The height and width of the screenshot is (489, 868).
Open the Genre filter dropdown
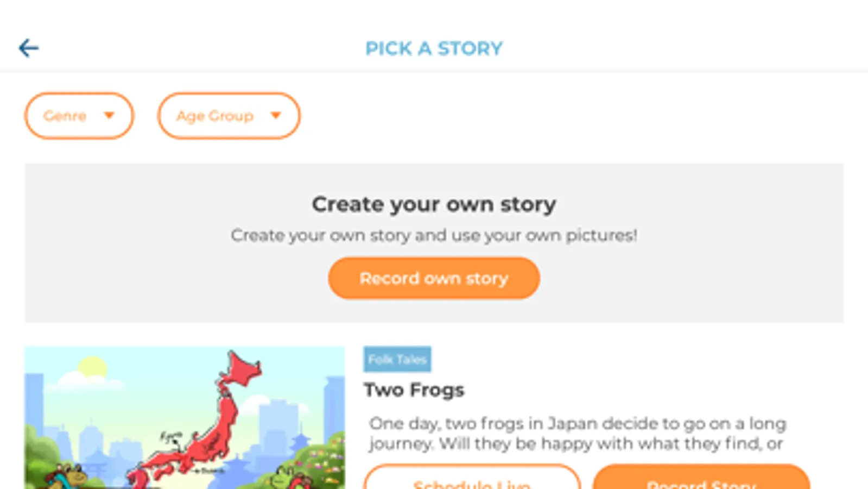[x=65, y=116]
